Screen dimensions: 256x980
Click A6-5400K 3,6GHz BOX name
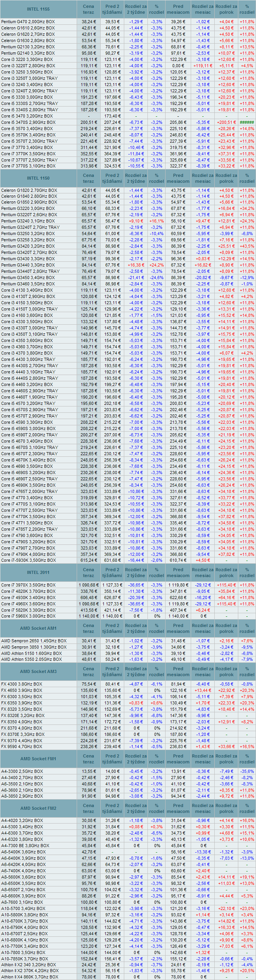tap(24, 852)
